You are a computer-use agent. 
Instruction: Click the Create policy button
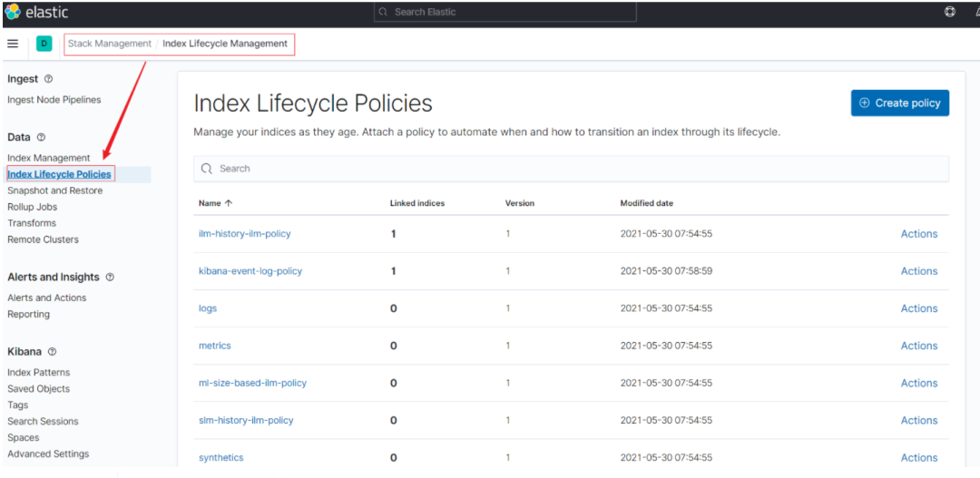(x=899, y=103)
